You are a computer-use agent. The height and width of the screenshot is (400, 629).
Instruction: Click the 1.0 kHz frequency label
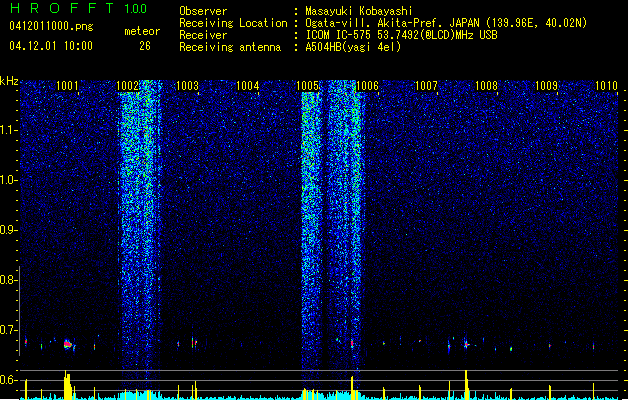(8, 180)
